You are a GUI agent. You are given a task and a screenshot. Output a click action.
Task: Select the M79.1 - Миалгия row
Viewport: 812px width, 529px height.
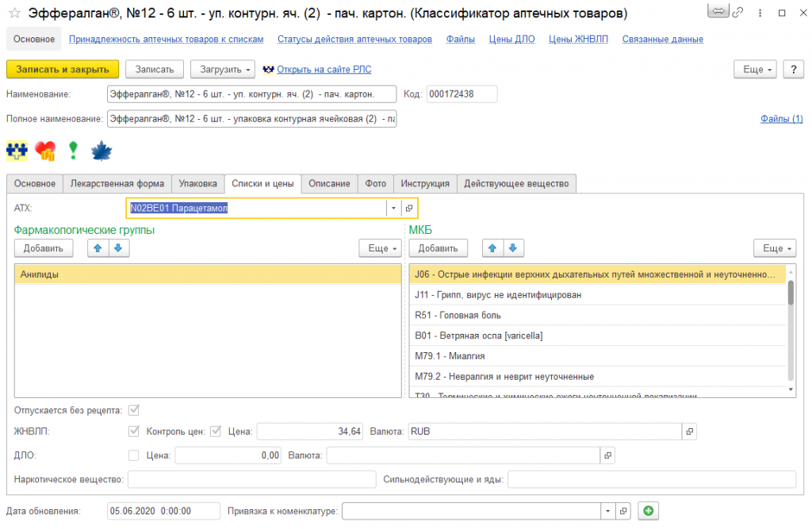598,356
